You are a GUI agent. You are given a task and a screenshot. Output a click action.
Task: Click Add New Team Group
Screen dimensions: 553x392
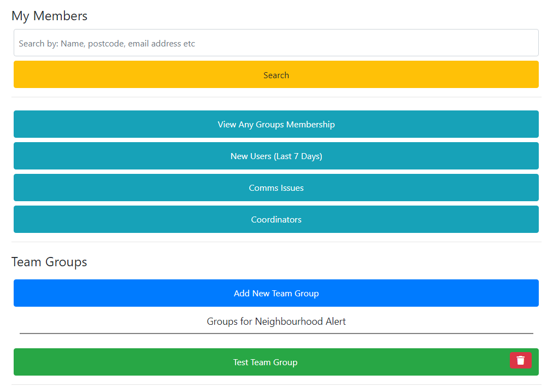tap(276, 293)
